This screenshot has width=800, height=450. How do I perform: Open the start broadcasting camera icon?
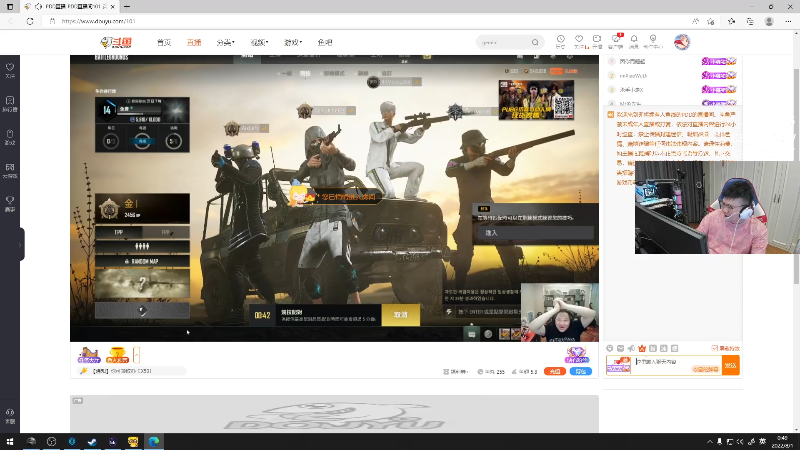pos(597,41)
